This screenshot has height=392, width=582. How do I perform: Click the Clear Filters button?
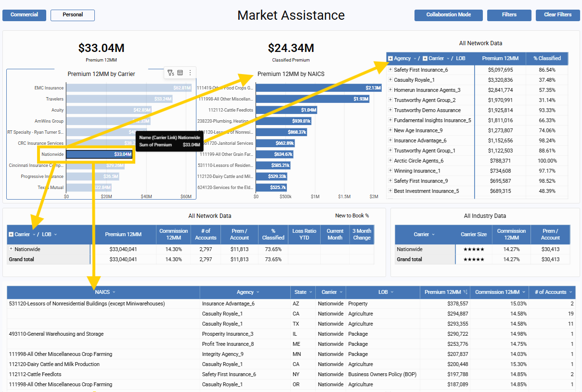[x=557, y=15]
